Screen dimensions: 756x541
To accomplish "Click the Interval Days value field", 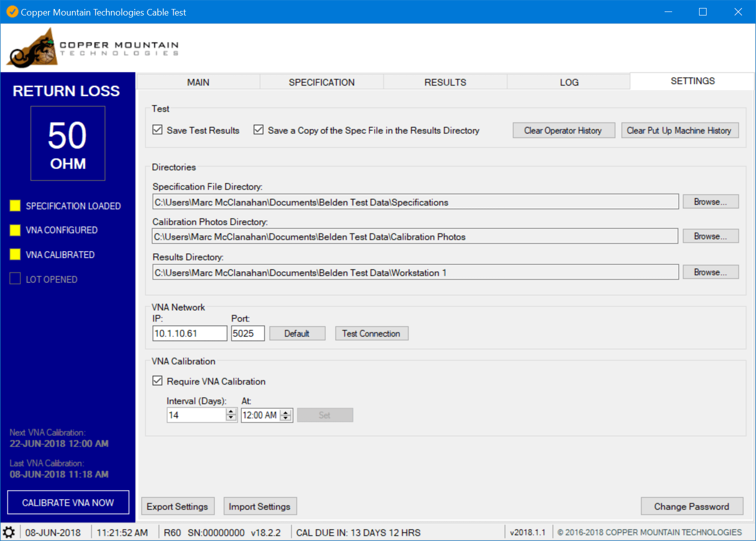I will click(196, 415).
